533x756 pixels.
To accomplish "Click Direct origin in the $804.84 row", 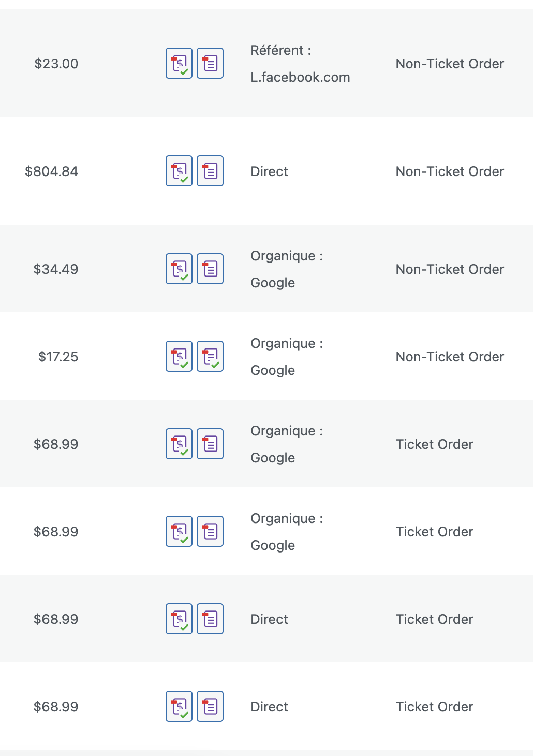I will point(269,171).
